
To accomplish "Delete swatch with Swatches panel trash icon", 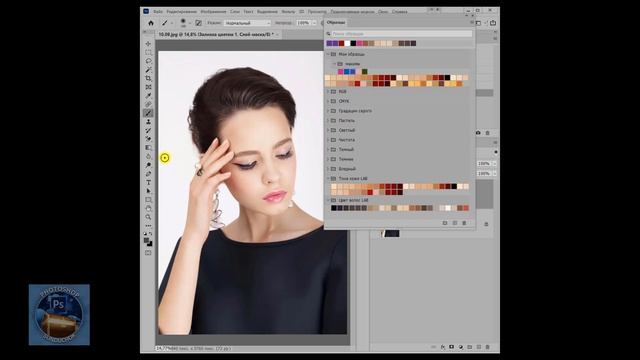I will [464, 223].
